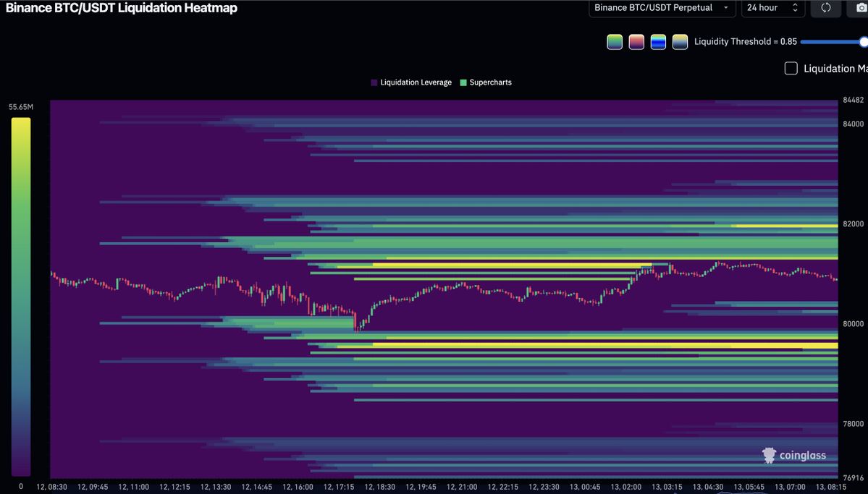Select the red-purple color theme swatch
Image resolution: width=868 pixels, height=494 pixels.
point(636,42)
